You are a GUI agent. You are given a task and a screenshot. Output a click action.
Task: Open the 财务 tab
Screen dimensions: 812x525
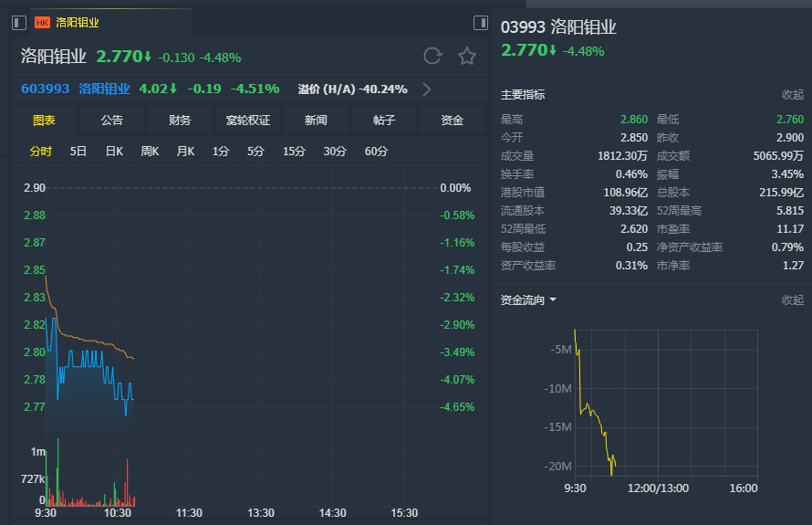[x=180, y=121]
